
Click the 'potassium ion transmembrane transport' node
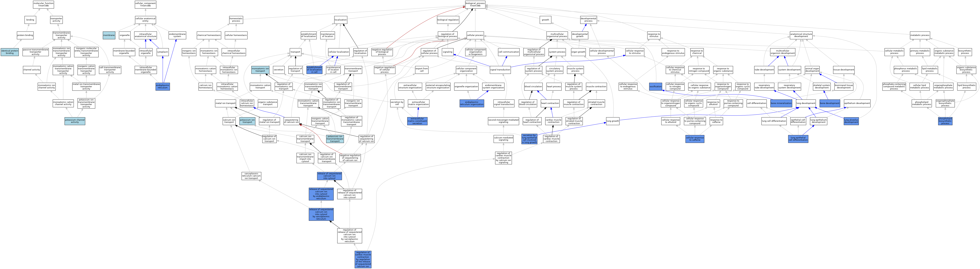[335, 139]
